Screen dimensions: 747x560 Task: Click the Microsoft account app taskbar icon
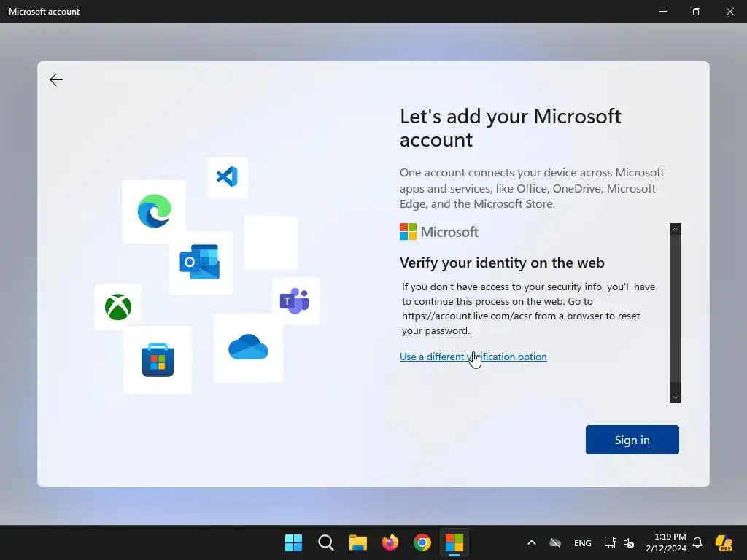click(454, 542)
